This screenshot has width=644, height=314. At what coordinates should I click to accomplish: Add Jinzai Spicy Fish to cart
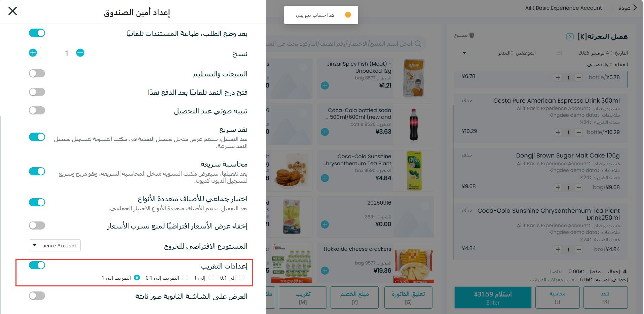click(325, 85)
